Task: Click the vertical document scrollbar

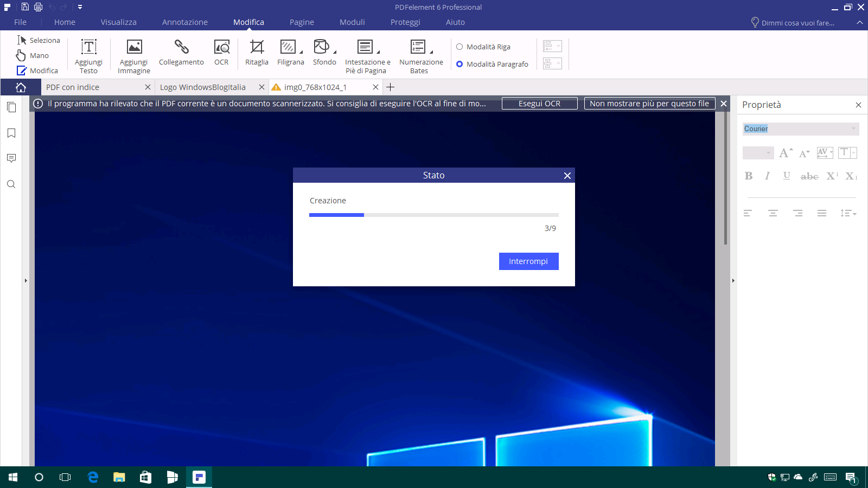Action: pos(725,178)
